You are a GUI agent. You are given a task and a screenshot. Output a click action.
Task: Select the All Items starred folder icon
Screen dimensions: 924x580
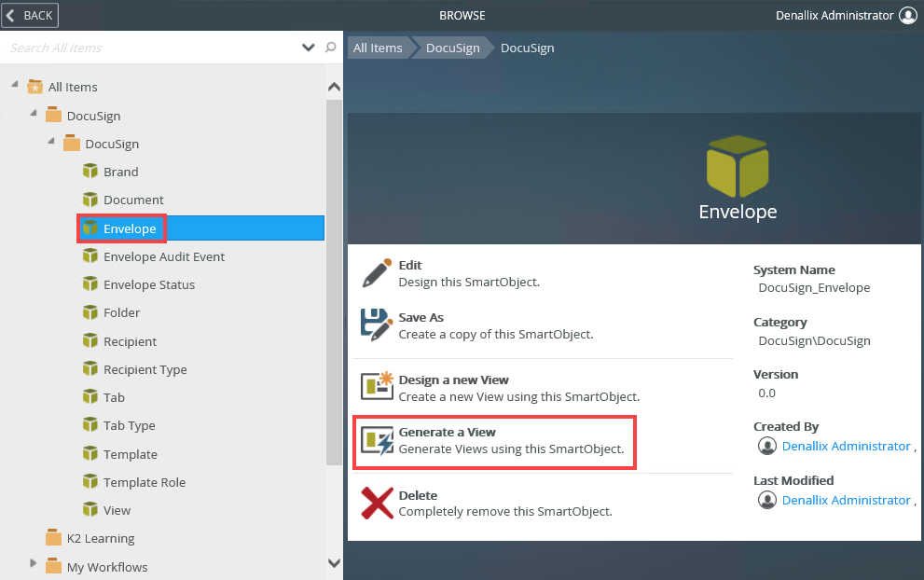[x=34, y=87]
